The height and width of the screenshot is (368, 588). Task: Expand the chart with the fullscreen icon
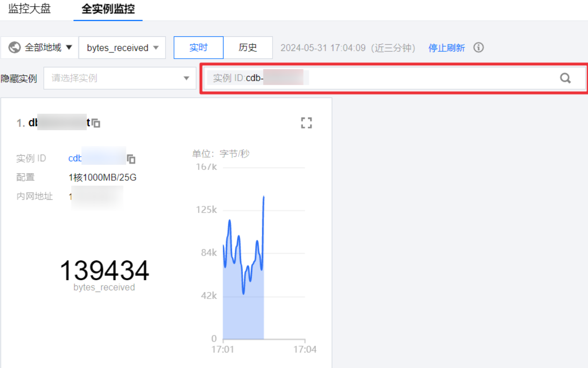pyautogui.click(x=306, y=123)
